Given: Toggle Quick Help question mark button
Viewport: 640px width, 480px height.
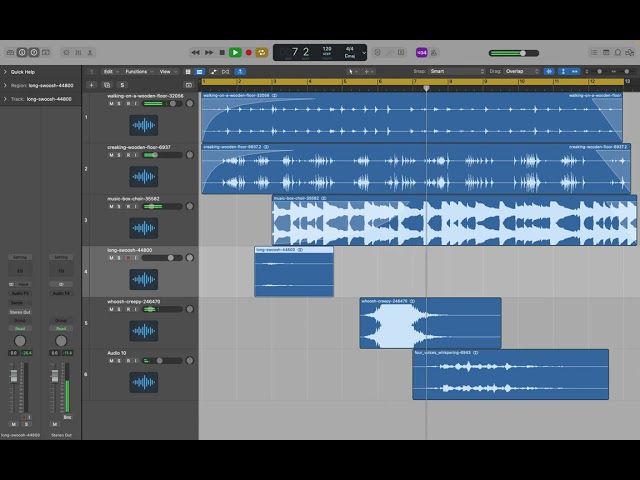Looking at the screenshot, I should pos(34,53).
